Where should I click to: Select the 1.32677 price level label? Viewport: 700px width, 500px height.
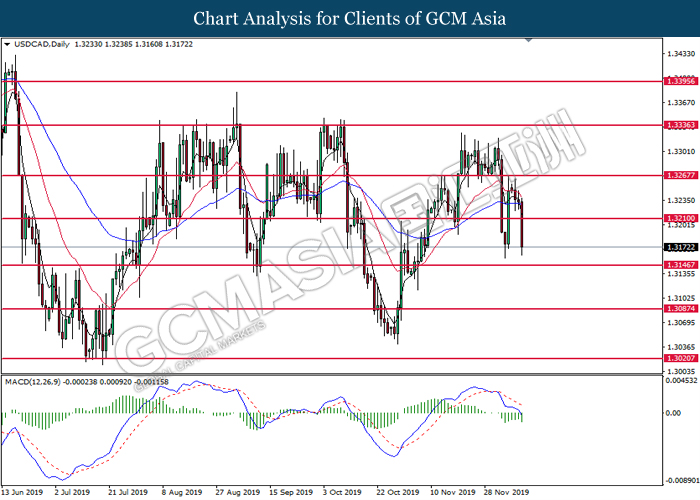[680, 175]
